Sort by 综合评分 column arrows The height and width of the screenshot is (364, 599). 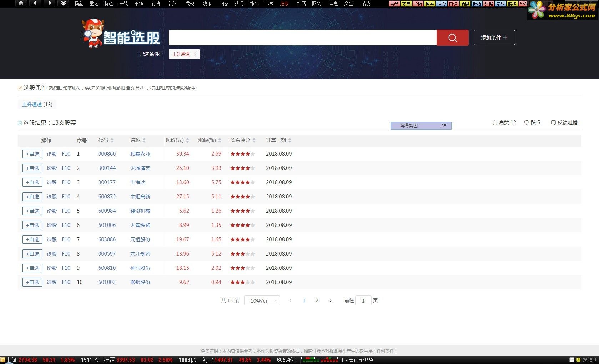tap(254, 140)
